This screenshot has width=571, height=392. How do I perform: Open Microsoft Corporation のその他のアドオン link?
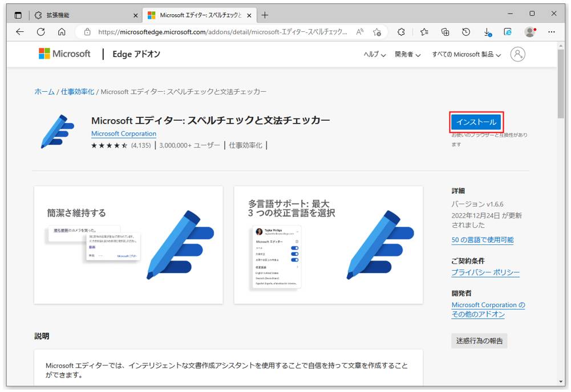[x=488, y=309]
